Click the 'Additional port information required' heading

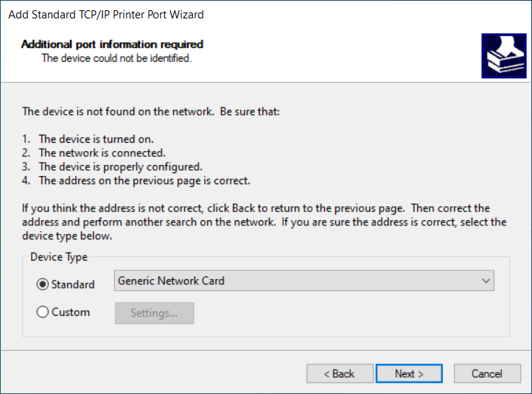(x=112, y=44)
